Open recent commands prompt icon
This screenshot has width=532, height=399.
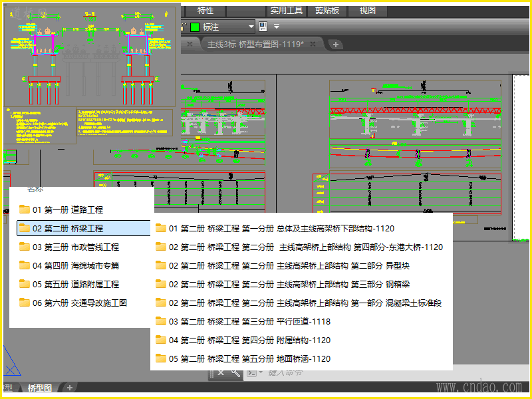coord(252,373)
